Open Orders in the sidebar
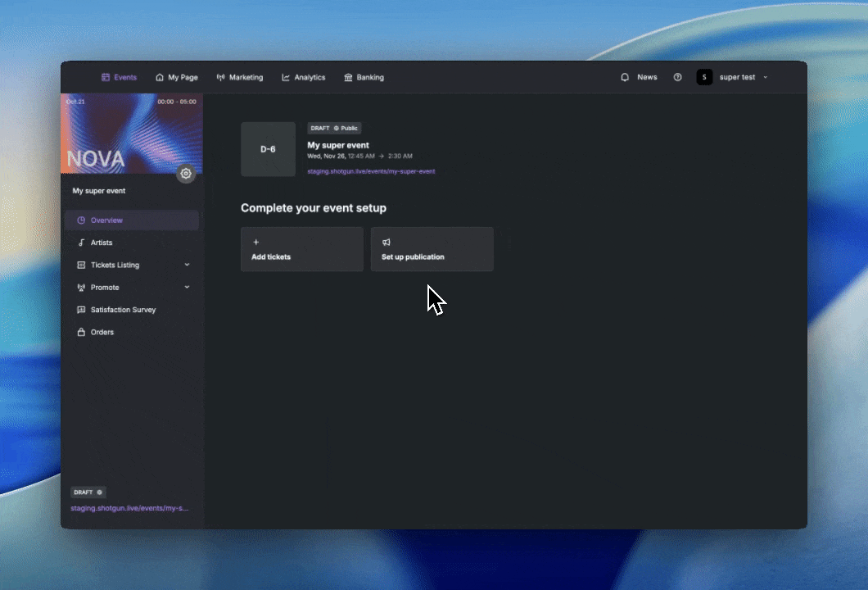The image size is (868, 590). [132, 333]
